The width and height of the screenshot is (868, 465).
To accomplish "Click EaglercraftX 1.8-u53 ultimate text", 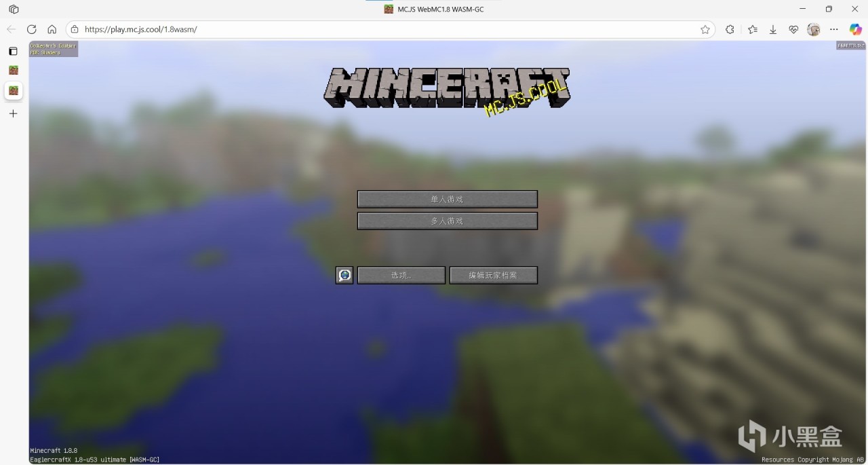I will [95, 460].
